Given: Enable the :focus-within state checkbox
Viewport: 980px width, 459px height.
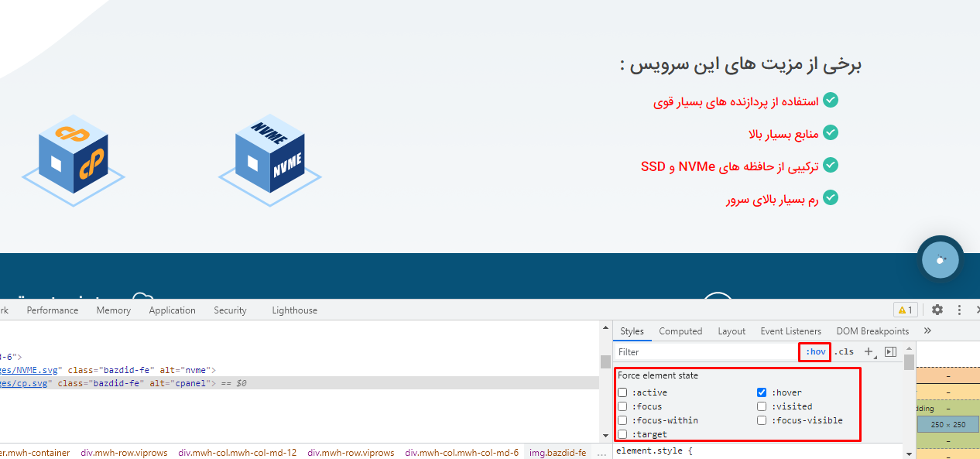Looking at the screenshot, I should [x=622, y=420].
